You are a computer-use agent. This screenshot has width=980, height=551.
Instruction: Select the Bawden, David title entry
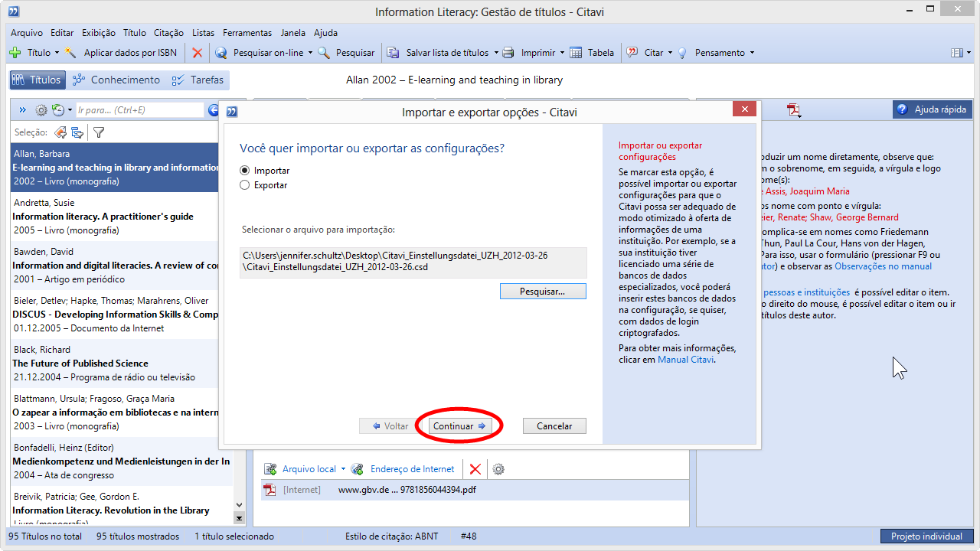coord(121,266)
